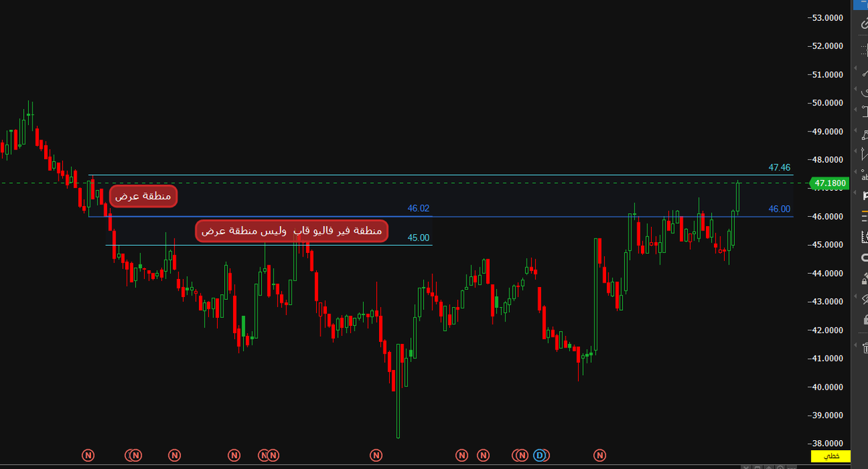
Task: Click the blue D dividend marker
Action: click(540, 455)
